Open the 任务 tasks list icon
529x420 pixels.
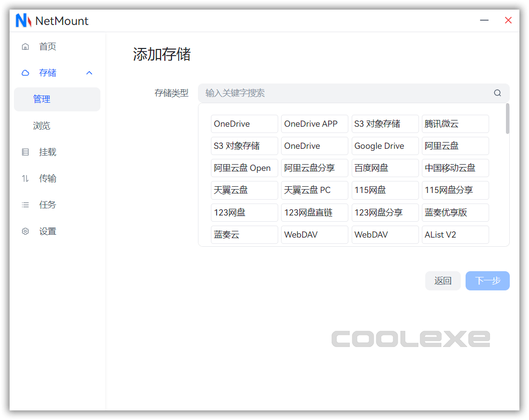click(25, 204)
